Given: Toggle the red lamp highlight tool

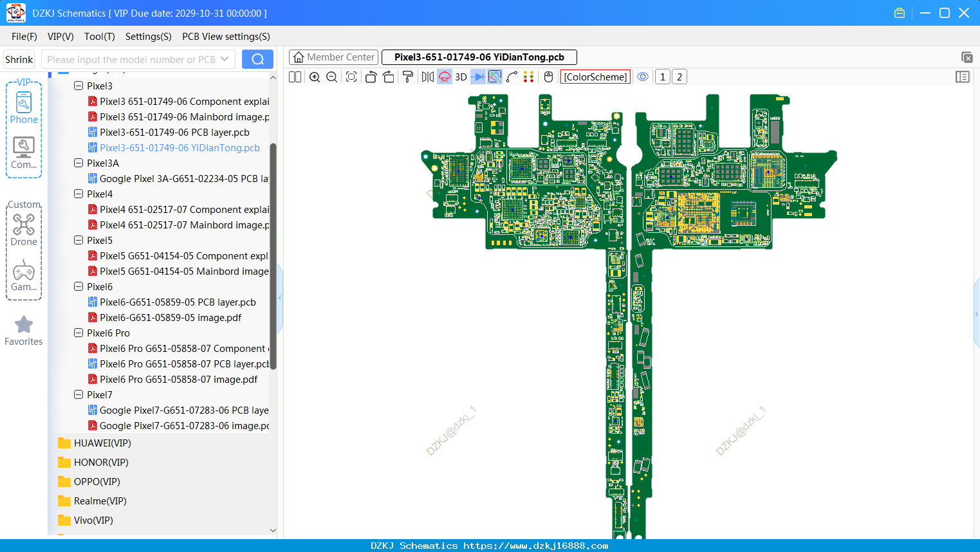Looking at the screenshot, I should click(445, 77).
